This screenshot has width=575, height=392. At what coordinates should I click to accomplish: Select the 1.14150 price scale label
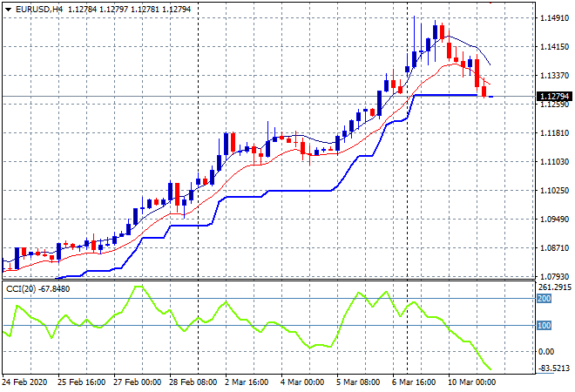[555, 46]
